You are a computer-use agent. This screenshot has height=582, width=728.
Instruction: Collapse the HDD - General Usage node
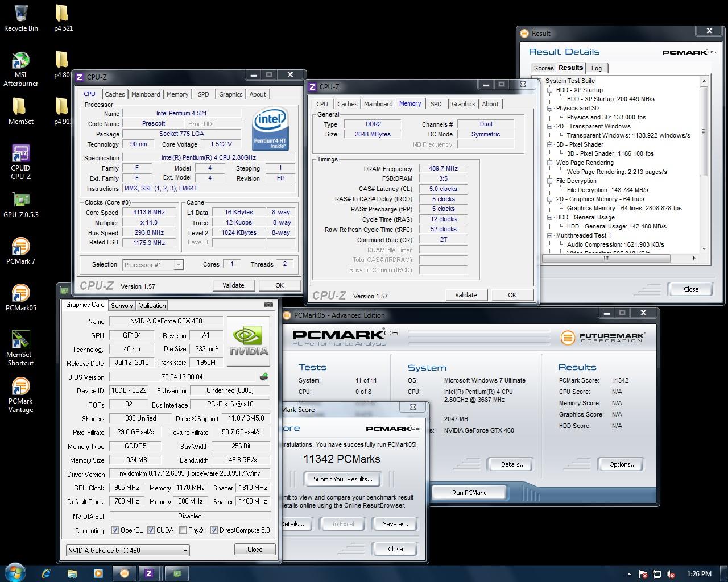coord(550,217)
